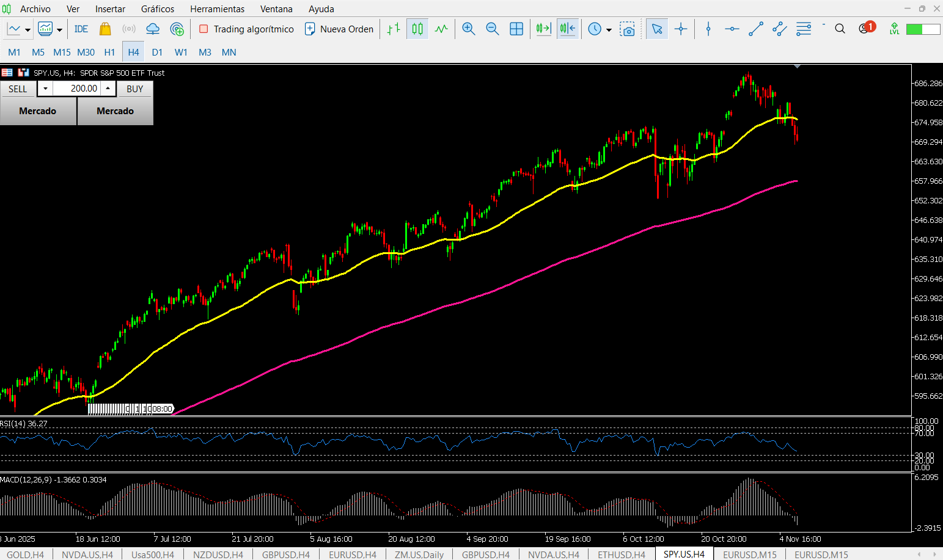
Task: Switch to the GOLD,H4 chart tab
Action: click(x=25, y=555)
